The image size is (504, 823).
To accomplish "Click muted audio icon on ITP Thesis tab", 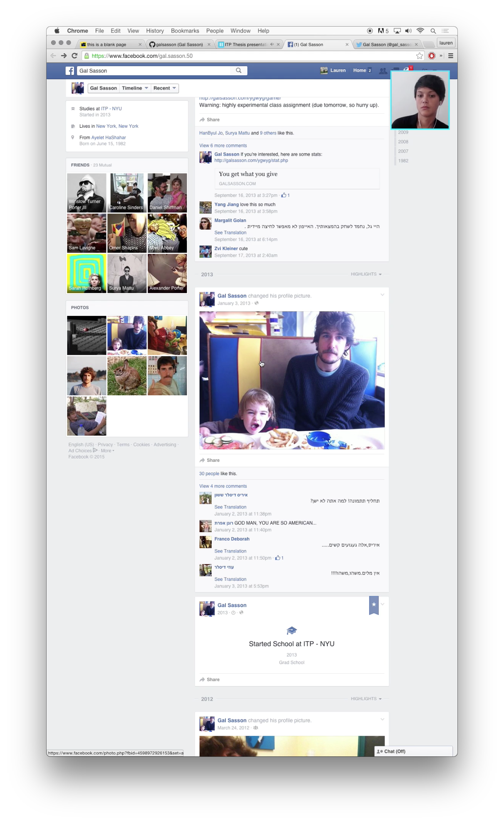I will (x=272, y=44).
